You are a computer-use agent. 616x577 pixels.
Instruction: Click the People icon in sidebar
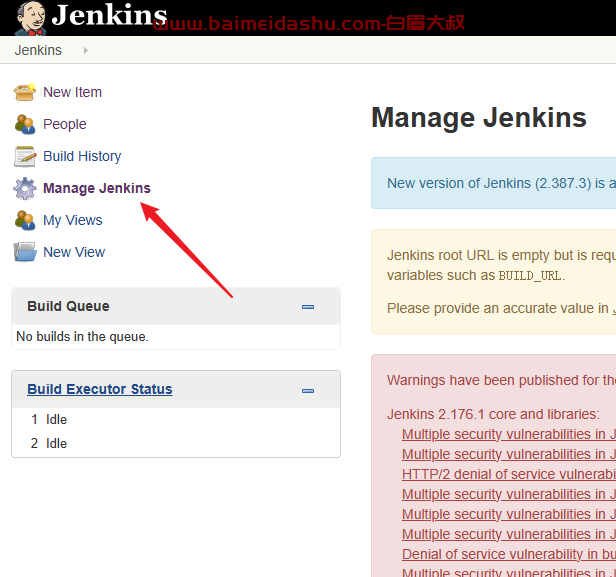[x=25, y=124]
